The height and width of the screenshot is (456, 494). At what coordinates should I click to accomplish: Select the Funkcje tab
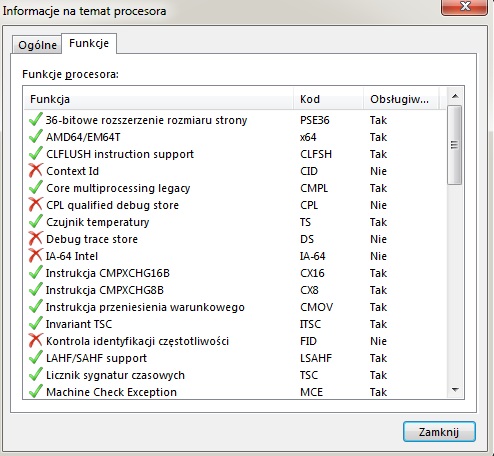[x=89, y=43]
